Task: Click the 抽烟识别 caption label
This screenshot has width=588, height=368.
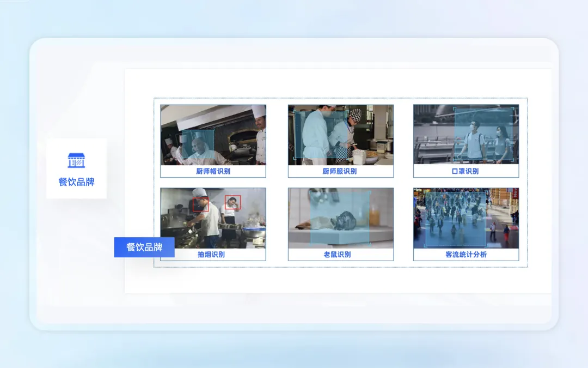Action: pos(211,255)
